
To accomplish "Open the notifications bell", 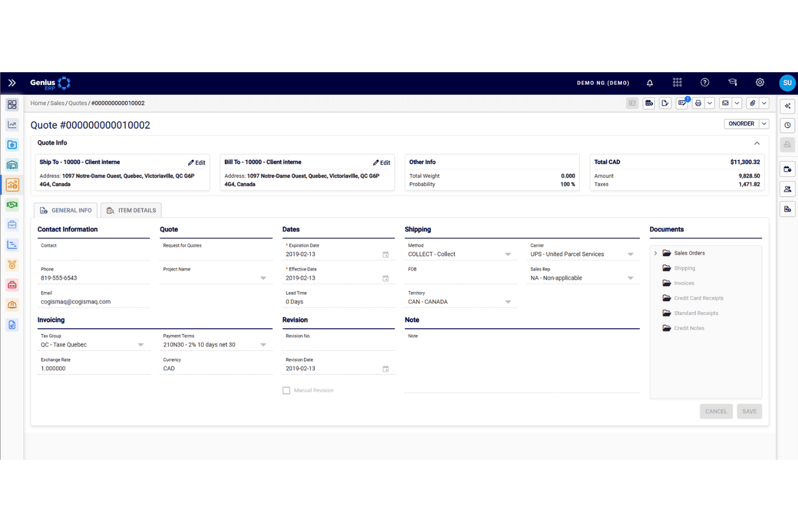I will pos(650,83).
